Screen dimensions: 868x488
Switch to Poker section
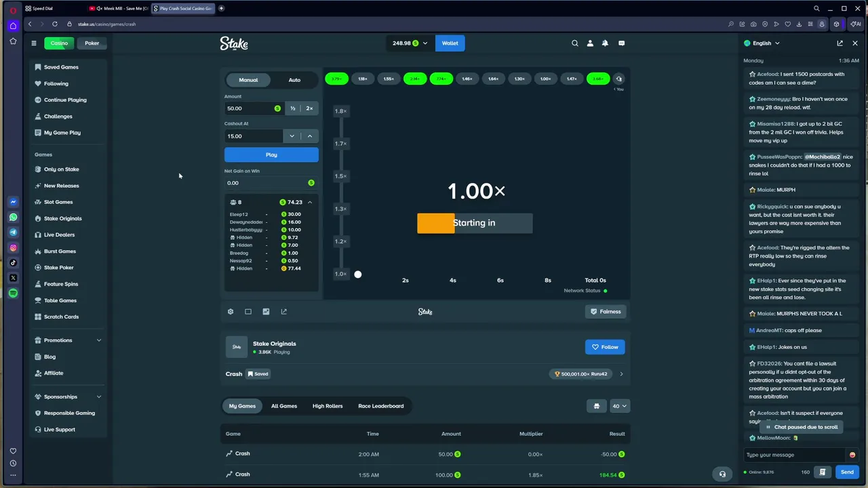click(x=92, y=43)
